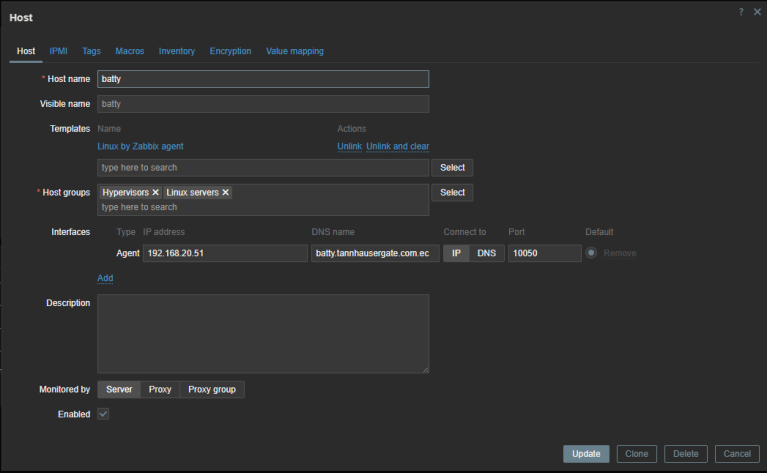The height and width of the screenshot is (473, 767).
Task: Switch to the IPMI tab
Action: 59,51
